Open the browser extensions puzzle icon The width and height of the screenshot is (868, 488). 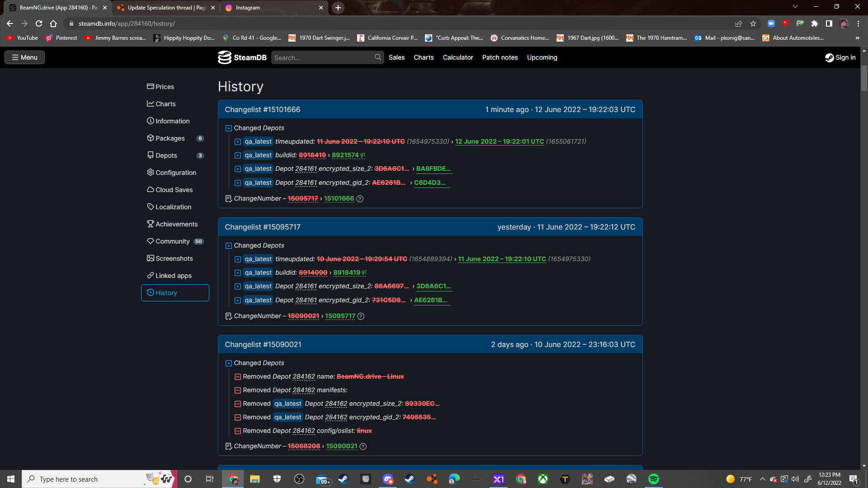815,23
